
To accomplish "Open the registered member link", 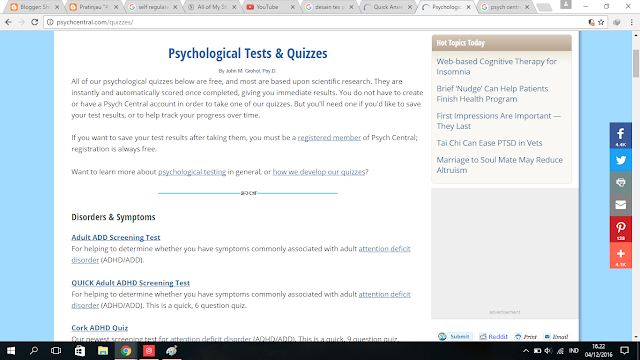I will coord(329,138).
